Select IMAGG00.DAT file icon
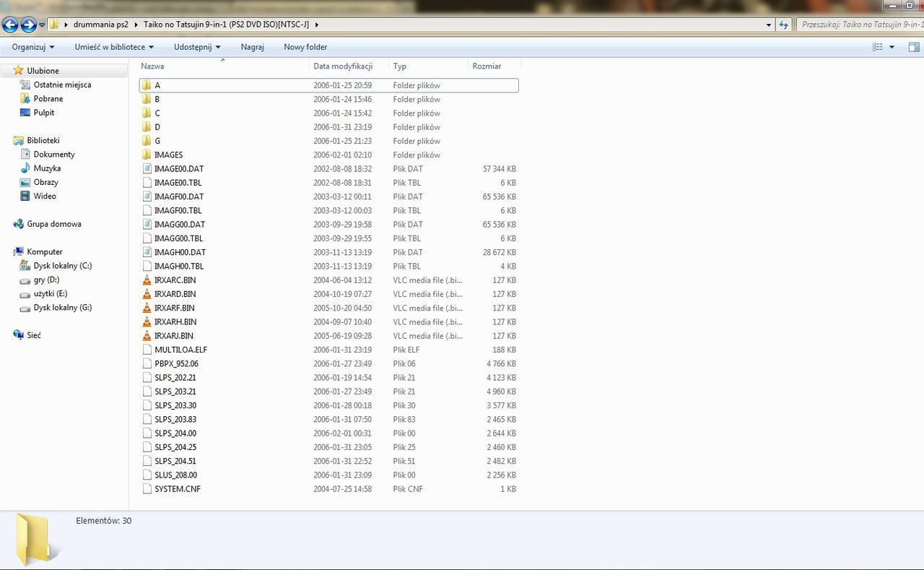The height and width of the screenshot is (570, 924). coord(147,224)
